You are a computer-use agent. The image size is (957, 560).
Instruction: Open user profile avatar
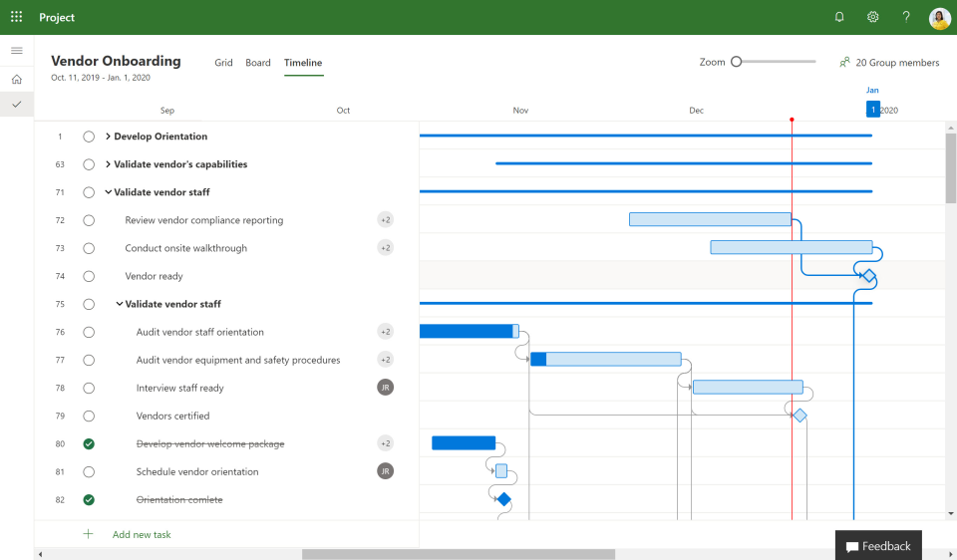pyautogui.click(x=939, y=18)
